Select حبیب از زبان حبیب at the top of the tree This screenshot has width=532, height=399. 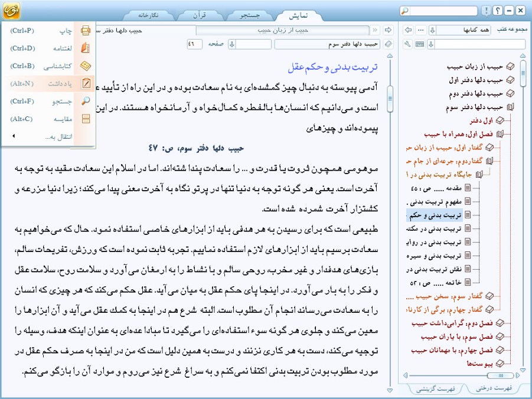tap(475, 67)
